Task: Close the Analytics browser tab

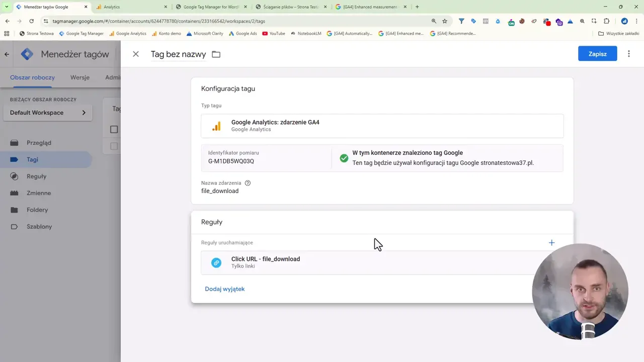Action: coord(166,7)
